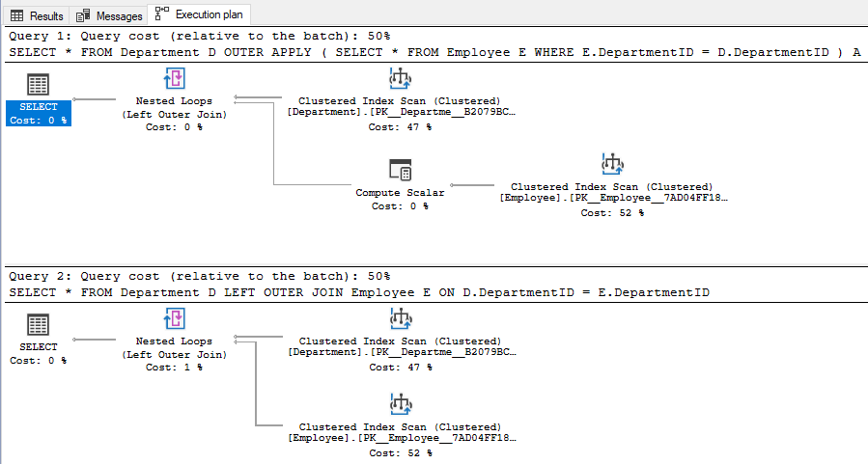
Task: Click the Query 2 query cost header
Action: tap(200, 276)
